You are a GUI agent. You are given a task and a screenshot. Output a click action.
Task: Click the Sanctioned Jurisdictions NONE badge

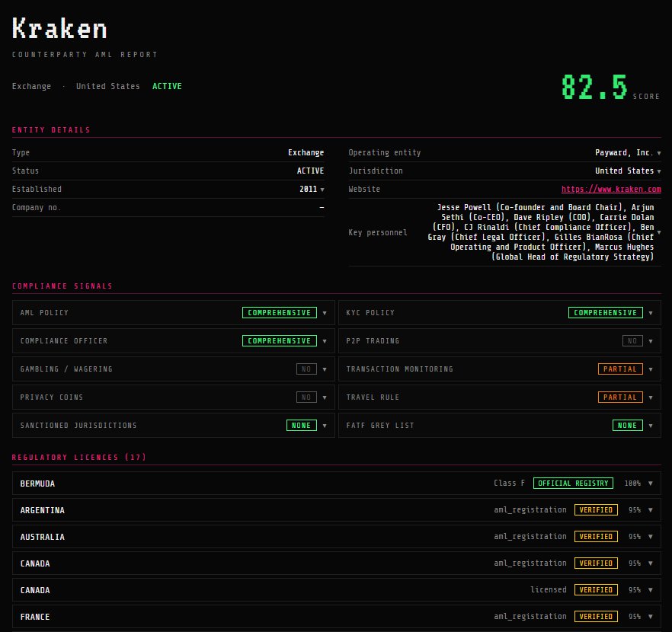[301, 425]
